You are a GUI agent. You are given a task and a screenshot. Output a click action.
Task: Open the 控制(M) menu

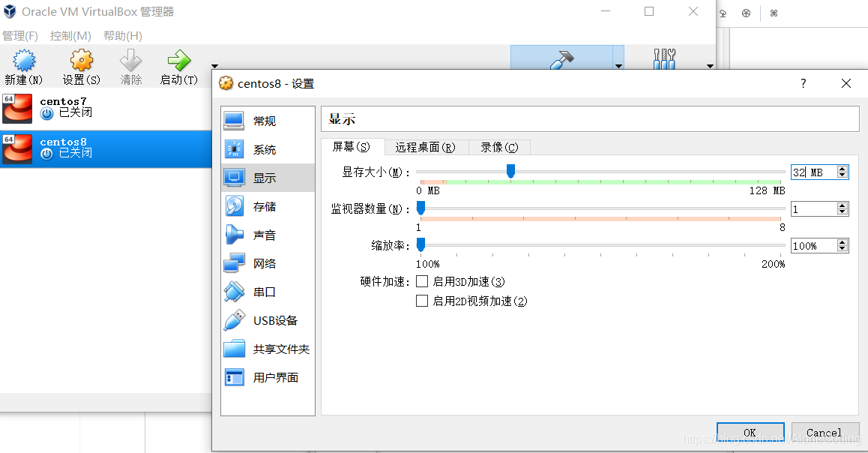point(70,36)
